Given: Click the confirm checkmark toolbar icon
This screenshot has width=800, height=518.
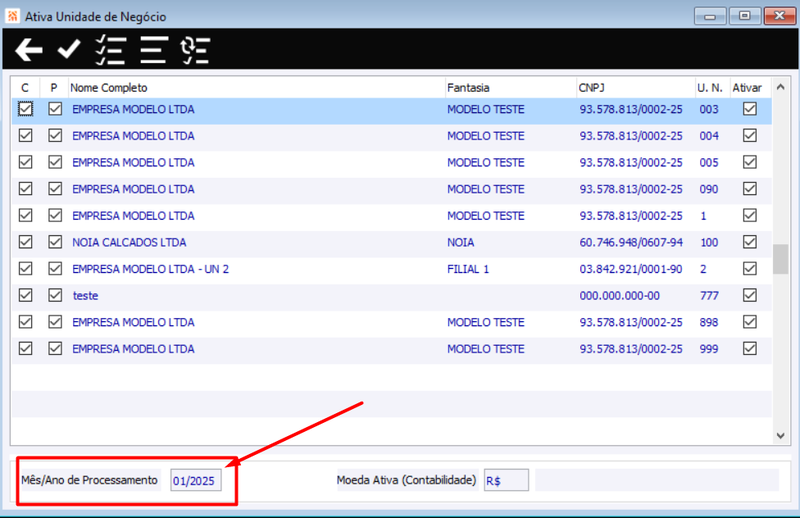Looking at the screenshot, I should [69, 50].
